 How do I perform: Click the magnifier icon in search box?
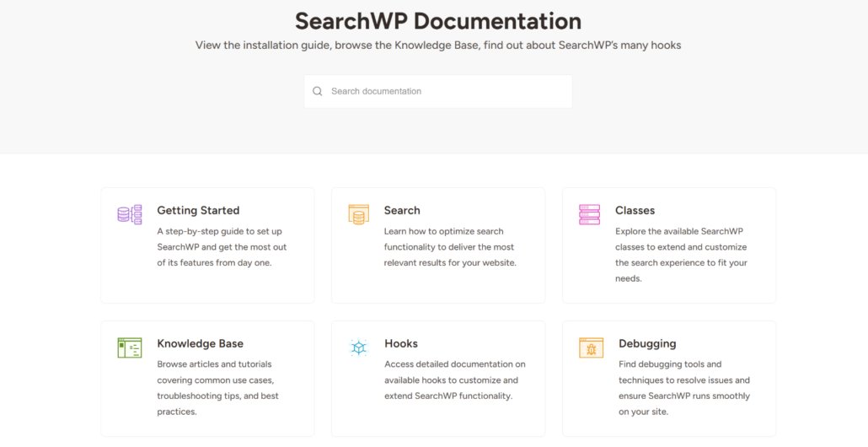pos(317,91)
